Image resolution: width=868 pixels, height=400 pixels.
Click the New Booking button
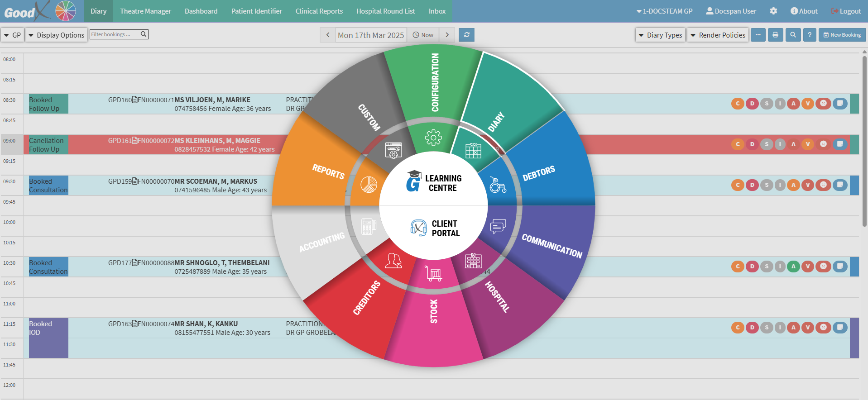pyautogui.click(x=842, y=35)
